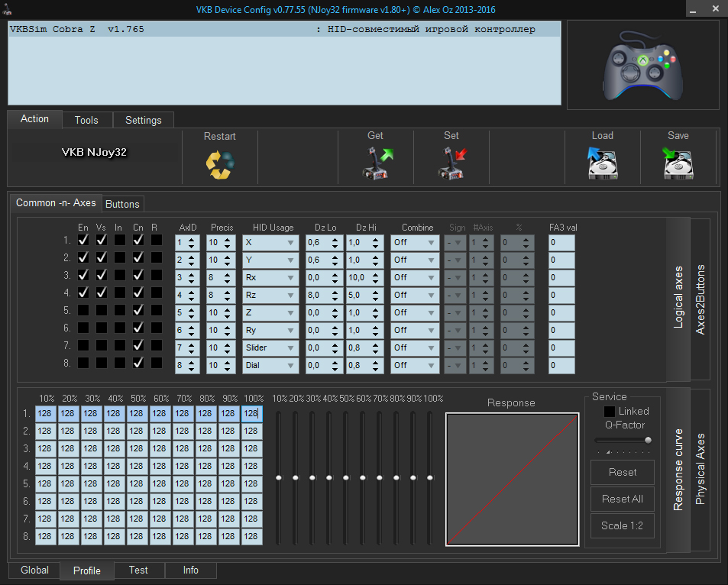Image resolution: width=728 pixels, height=585 pixels.
Task: Click FA3 val field for axis 8
Action: point(561,365)
